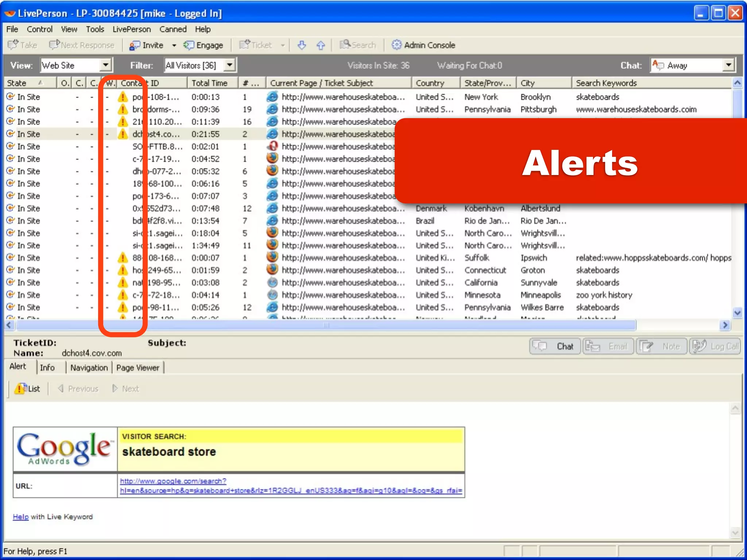
Task: Switch to the Info tab
Action: 47,367
